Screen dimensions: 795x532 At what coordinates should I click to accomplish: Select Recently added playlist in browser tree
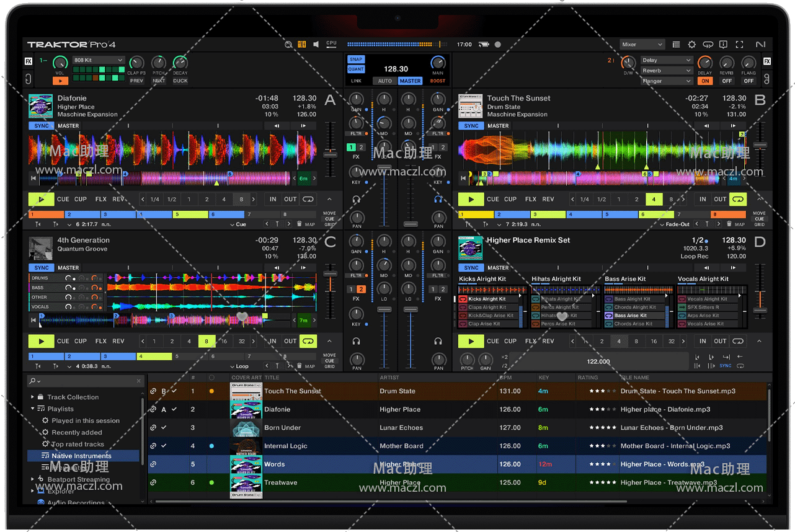coord(77,432)
